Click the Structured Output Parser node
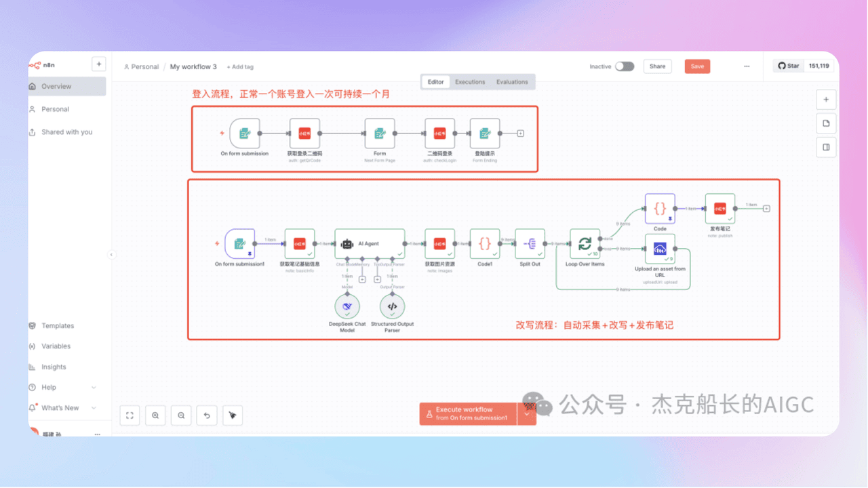 pos(392,307)
